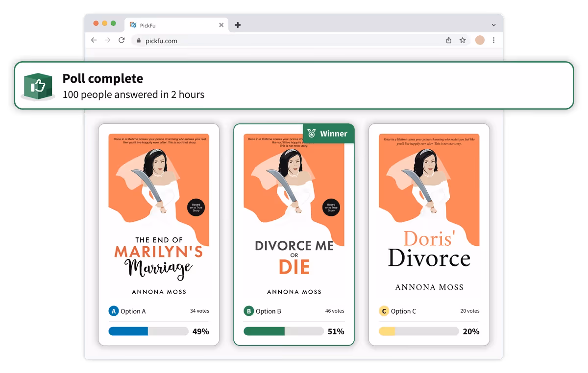Image resolution: width=588 pixels, height=373 pixels.
Task: Select the Option A label
Action: click(x=133, y=311)
